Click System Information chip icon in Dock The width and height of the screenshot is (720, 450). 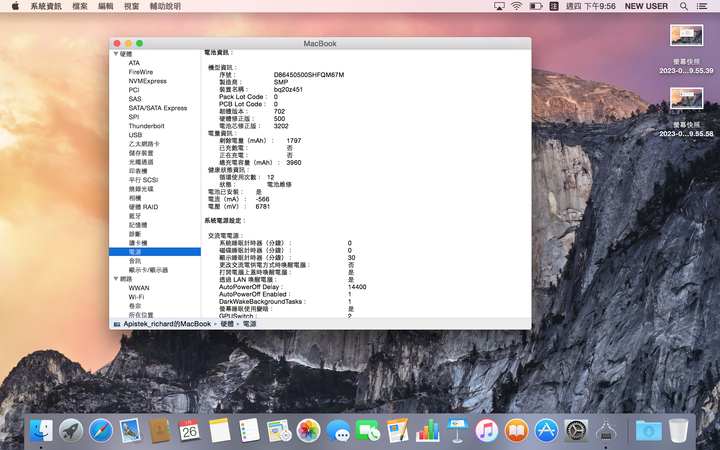(x=606, y=431)
